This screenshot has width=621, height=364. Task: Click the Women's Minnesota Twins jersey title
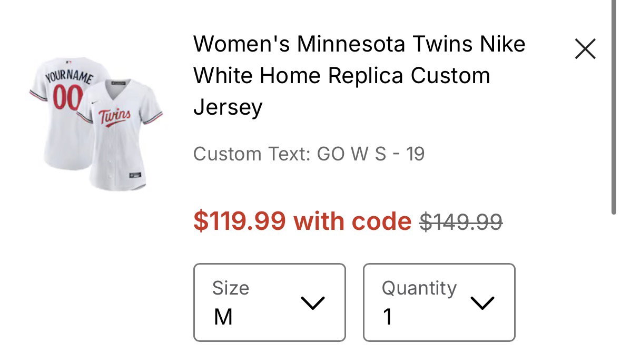(359, 75)
